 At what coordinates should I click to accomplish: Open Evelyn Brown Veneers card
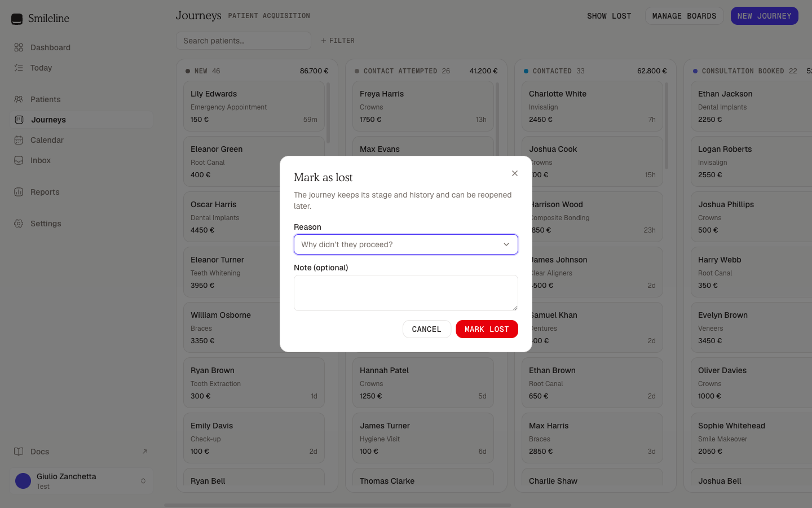pyautogui.click(x=752, y=327)
